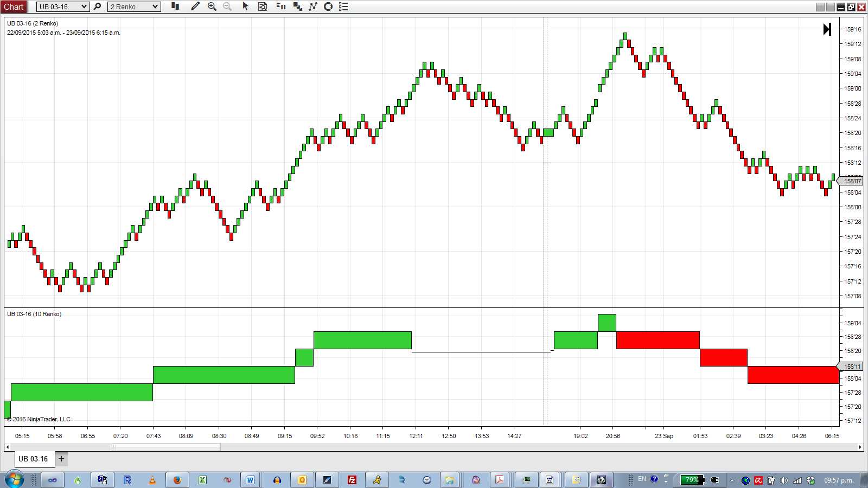Click the tray help question mark icon

(654, 479)
